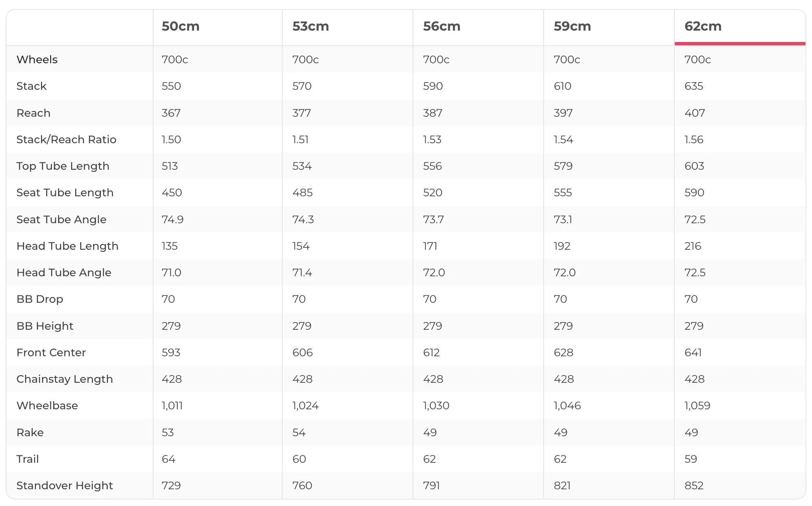Select the 50cm size column header
Viewport: 812px width, 506px height.
(x=181, y=27)
